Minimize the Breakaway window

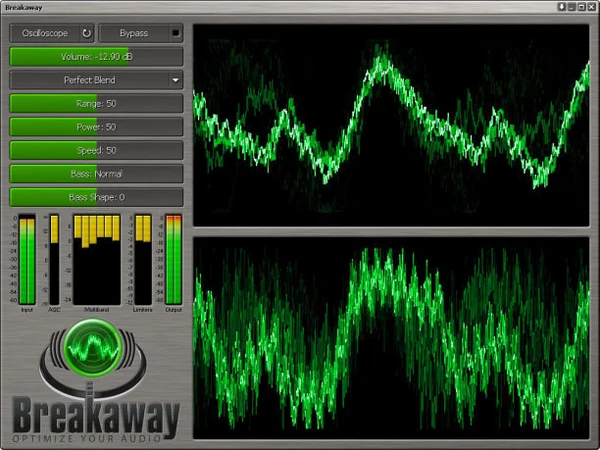[572, 7]
